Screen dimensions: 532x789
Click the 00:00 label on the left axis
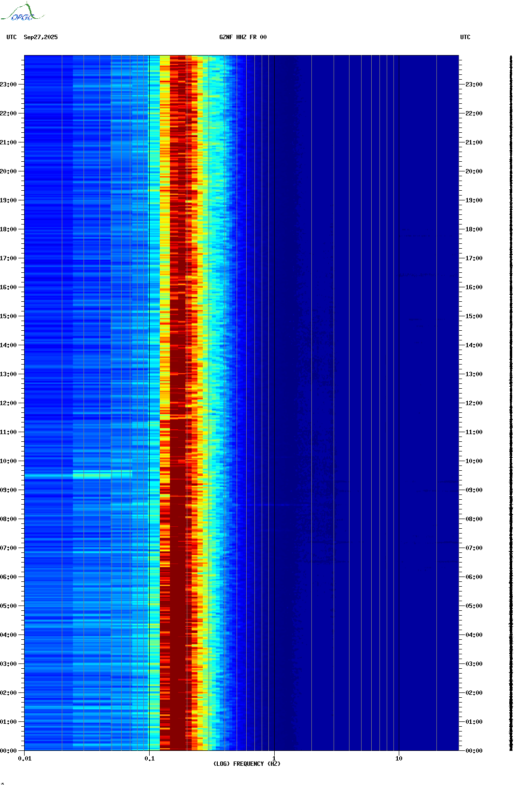tap(9, 751)
